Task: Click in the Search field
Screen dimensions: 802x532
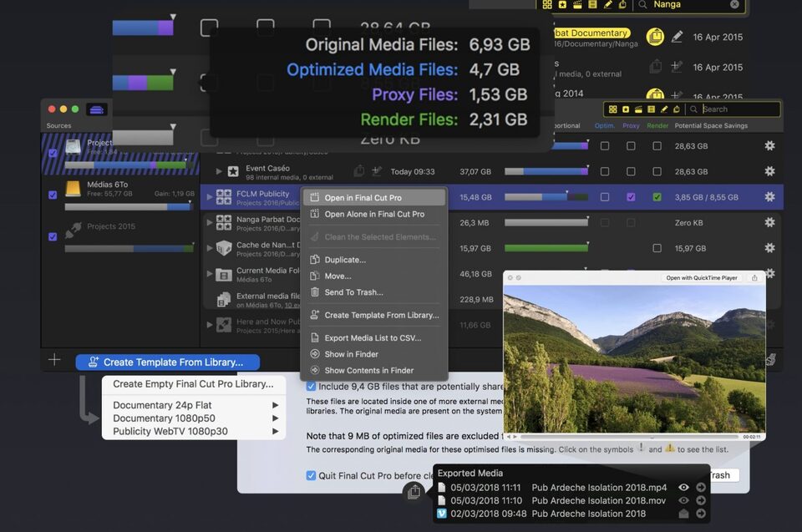Action: (738, 109)
